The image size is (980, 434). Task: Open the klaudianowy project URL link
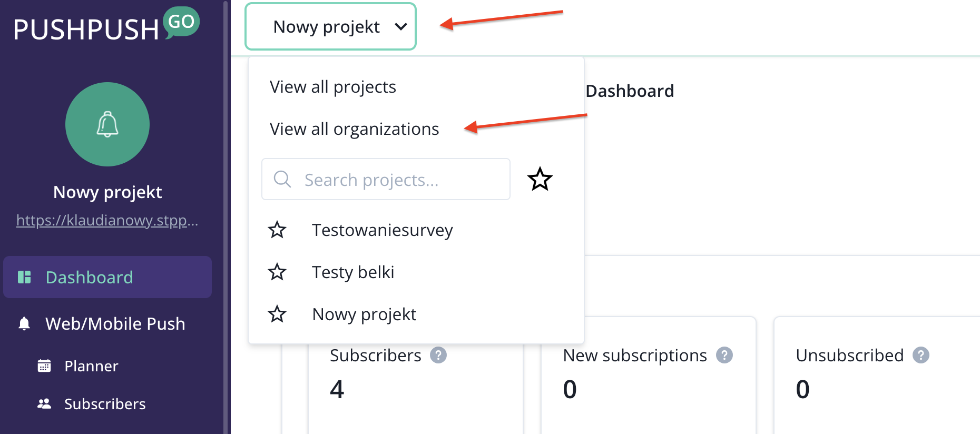107,220
